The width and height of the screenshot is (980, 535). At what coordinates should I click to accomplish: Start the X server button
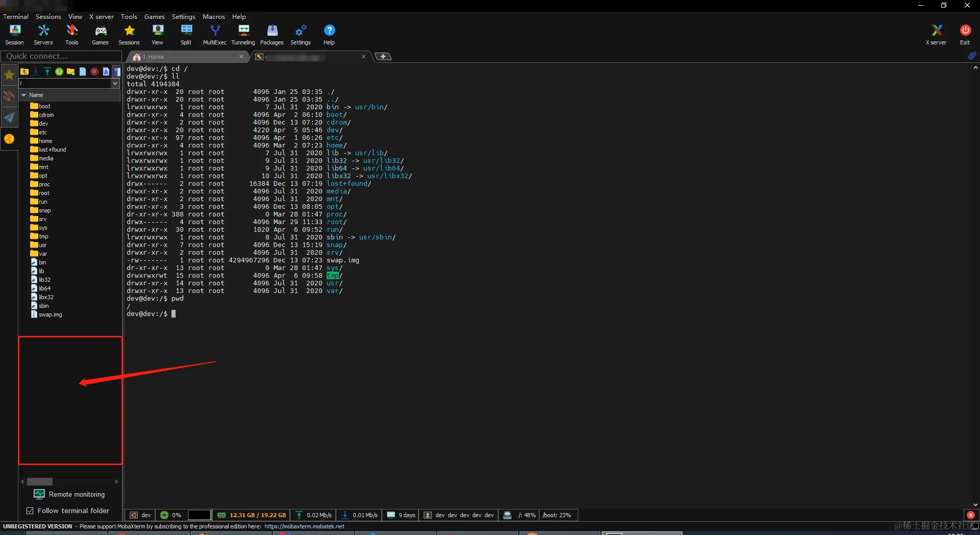pyautogui.click(x=936, y=35)
